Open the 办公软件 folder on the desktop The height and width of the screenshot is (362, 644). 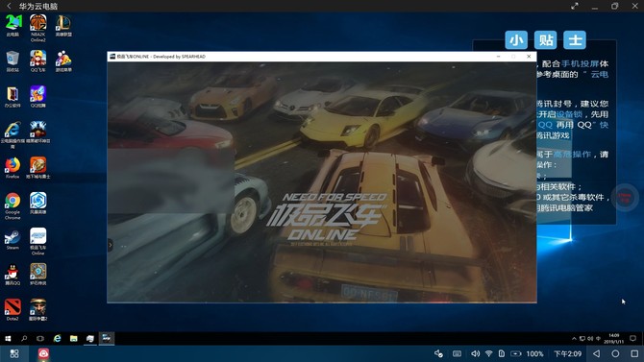12,97
